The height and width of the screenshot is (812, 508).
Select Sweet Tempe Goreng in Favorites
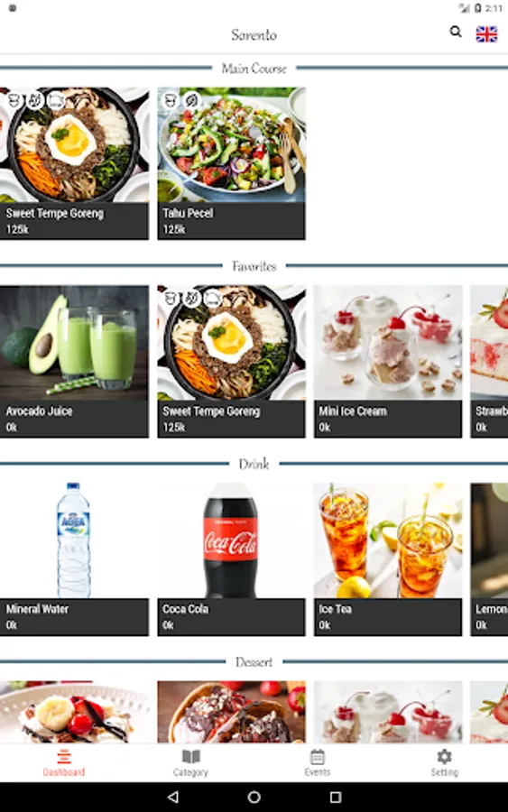(232, 362)
